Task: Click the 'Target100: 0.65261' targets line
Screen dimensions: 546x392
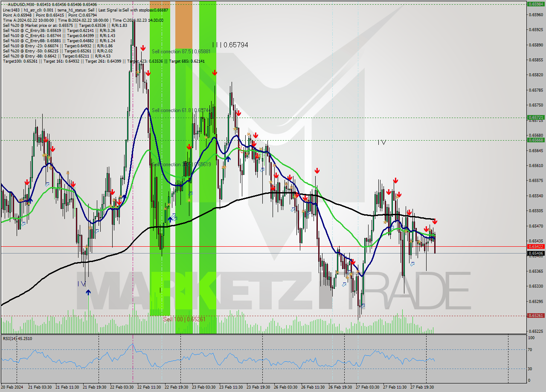Action: pos(104,61)
